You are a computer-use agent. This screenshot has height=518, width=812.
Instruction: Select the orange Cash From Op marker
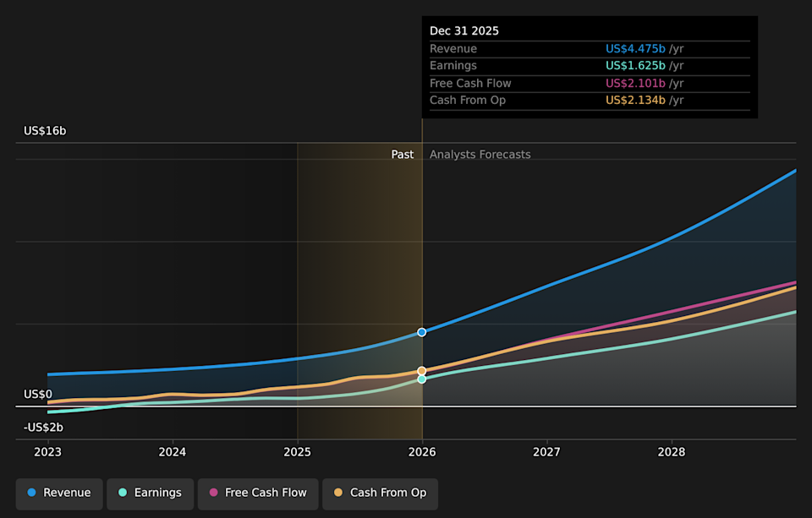421,370
